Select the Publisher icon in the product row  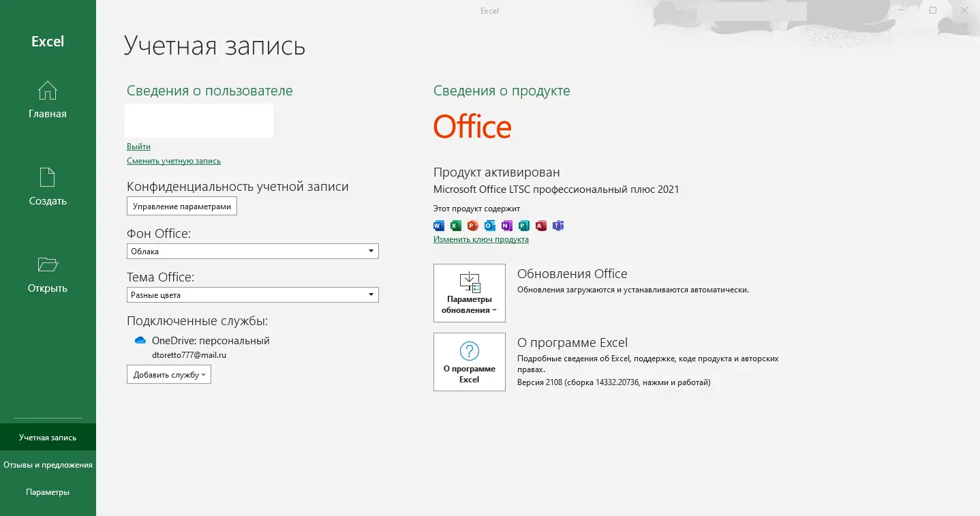[523, 226]
